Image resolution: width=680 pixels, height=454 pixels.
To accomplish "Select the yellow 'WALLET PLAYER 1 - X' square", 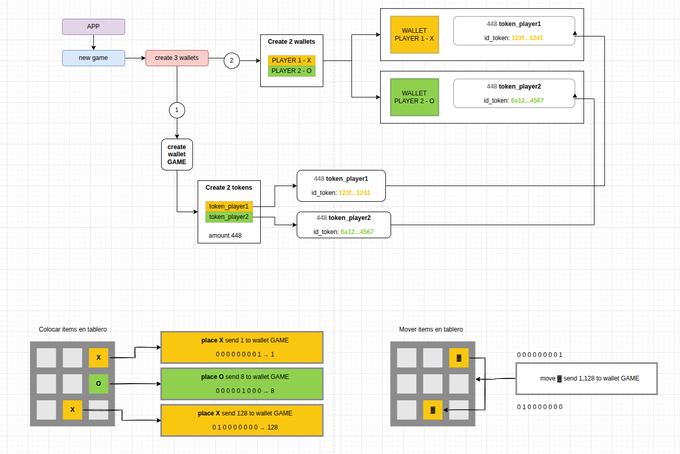I will pyautogui.click(x=415, y=35).
